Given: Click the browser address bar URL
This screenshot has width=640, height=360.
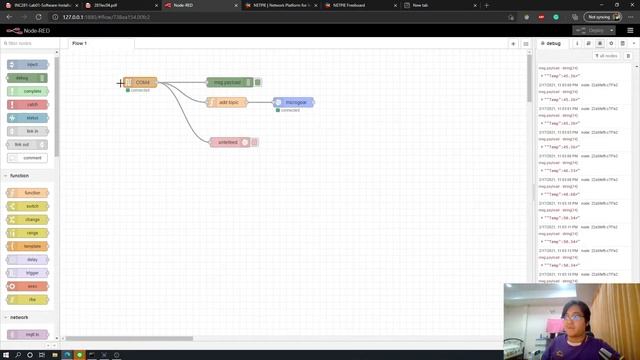Looking at the screenshot, I should tap(107, 17).
